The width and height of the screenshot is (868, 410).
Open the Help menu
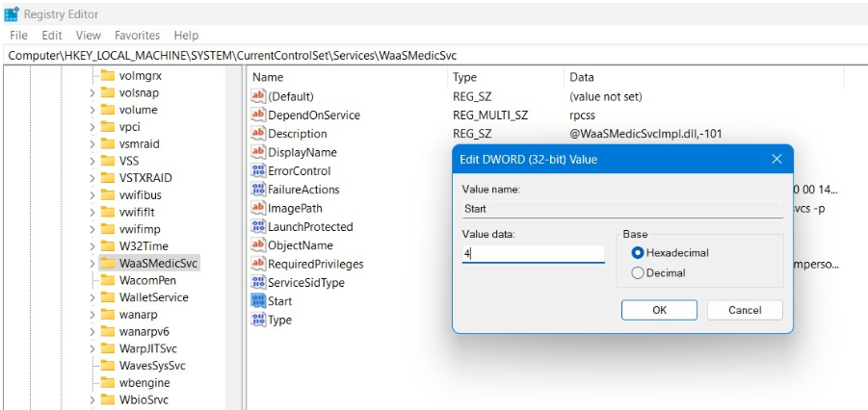coord(186,36)
